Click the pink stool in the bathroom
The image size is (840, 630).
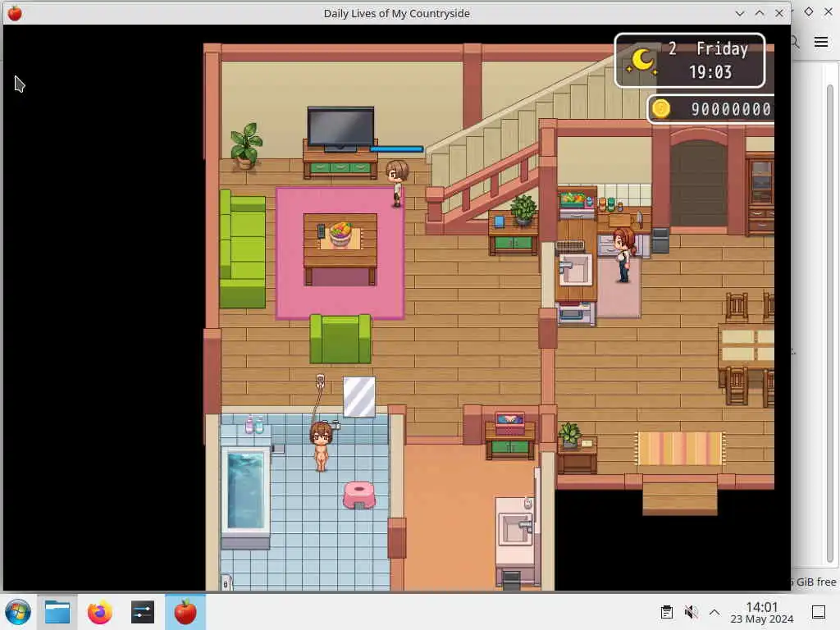(359, 495)
